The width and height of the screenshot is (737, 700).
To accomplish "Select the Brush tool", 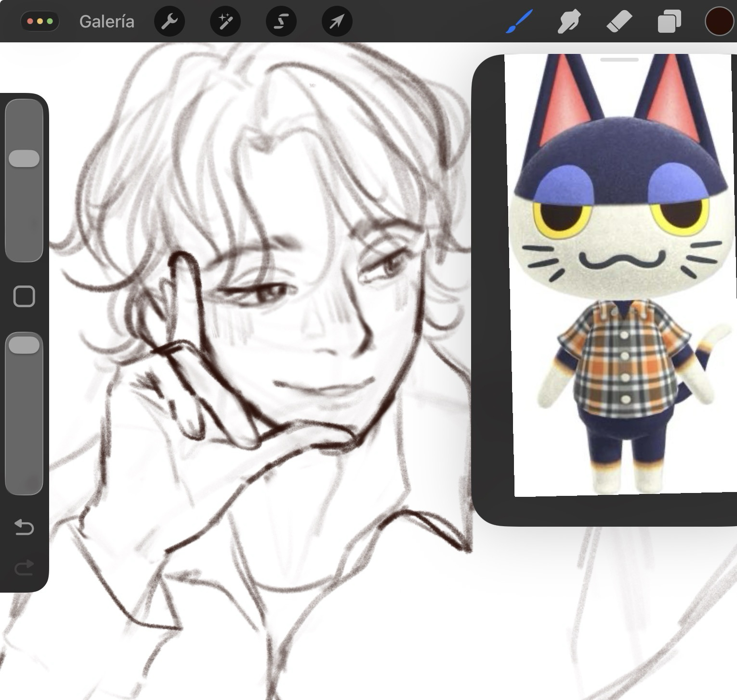I will pos(519,22).
